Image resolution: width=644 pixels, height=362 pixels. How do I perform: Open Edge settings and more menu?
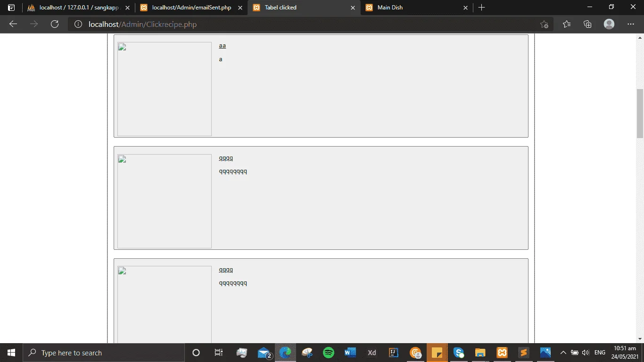tap(631, 25)
